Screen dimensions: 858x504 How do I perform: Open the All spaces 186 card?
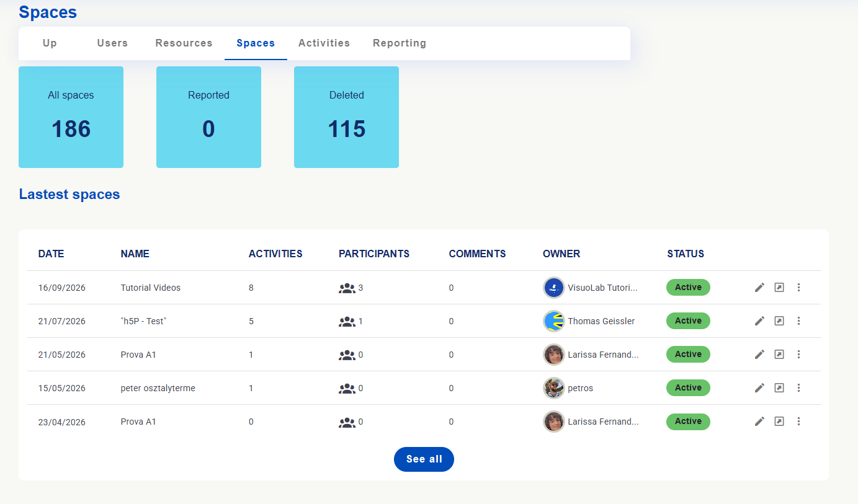[71, 117]
